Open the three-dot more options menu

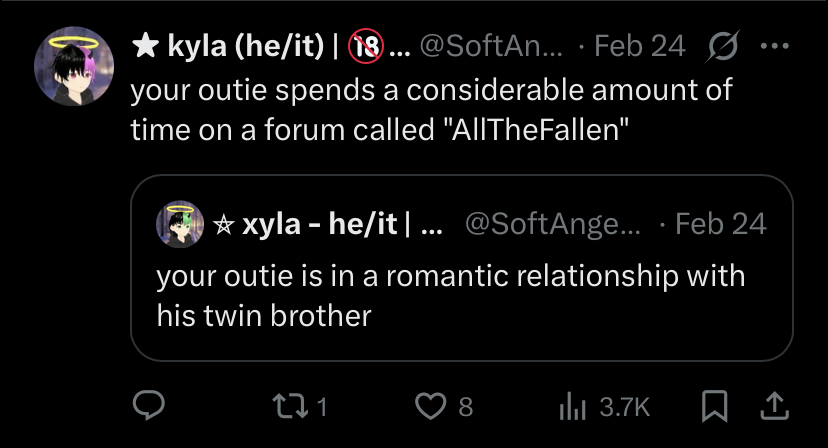tap(775, 47)
